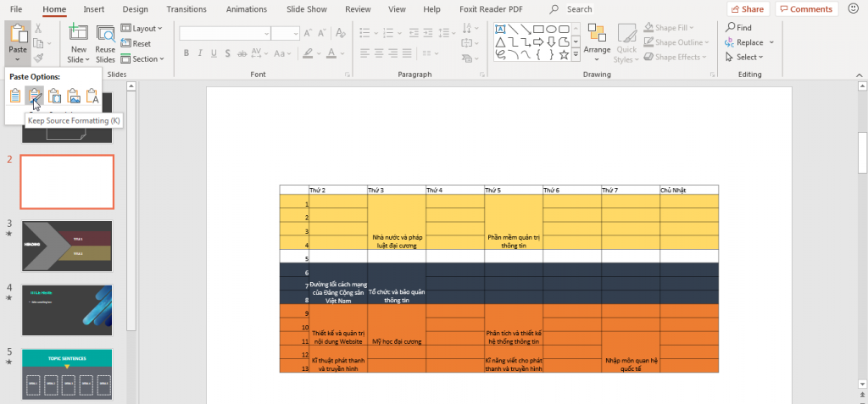
Task: Switch to the Slide Show tab
Action: [x=307, y=9]
